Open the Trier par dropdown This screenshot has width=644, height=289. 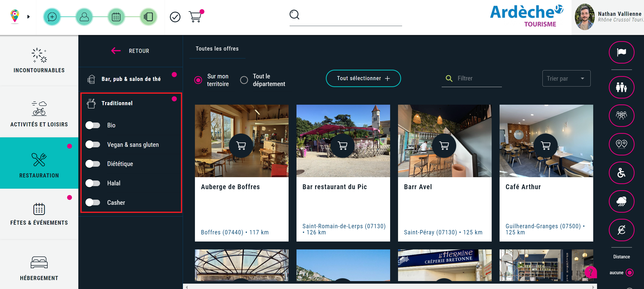coord(566,78)
